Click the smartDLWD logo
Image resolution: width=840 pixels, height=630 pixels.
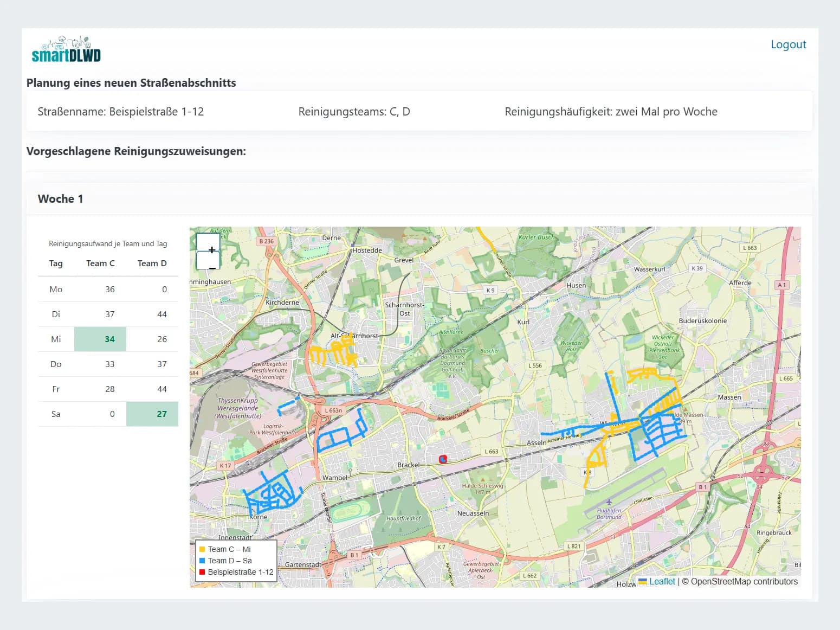[66, 49]
